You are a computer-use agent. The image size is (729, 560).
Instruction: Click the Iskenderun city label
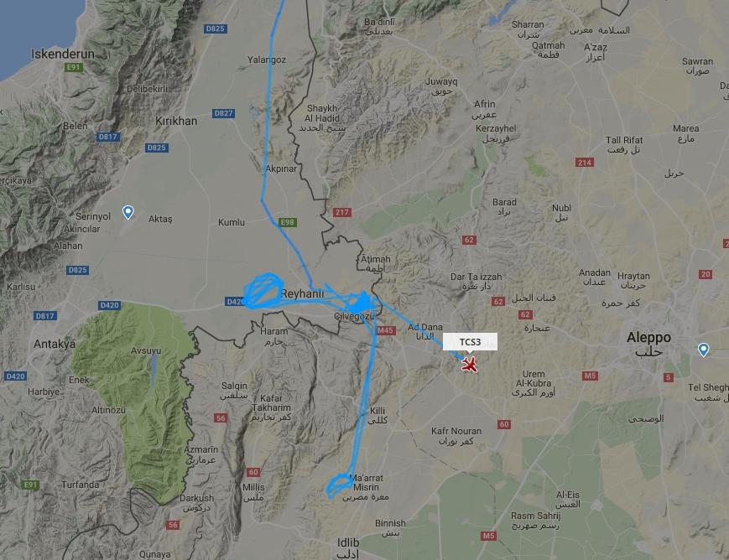pyautogui.click(x=63, y=54)
